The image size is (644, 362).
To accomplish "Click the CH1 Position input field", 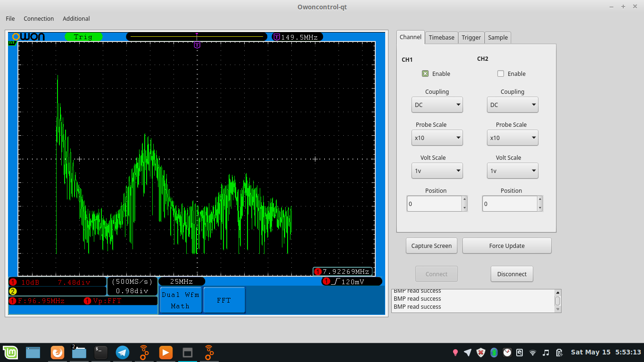I will (434, 204).
